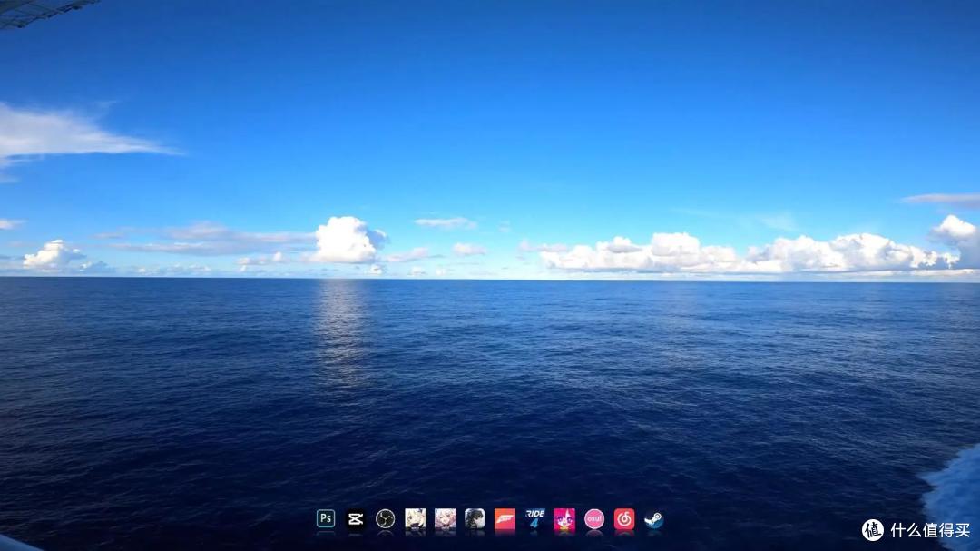Launch the dark-haired character game icon
This screenshot has width=980, height=551.
475,518
